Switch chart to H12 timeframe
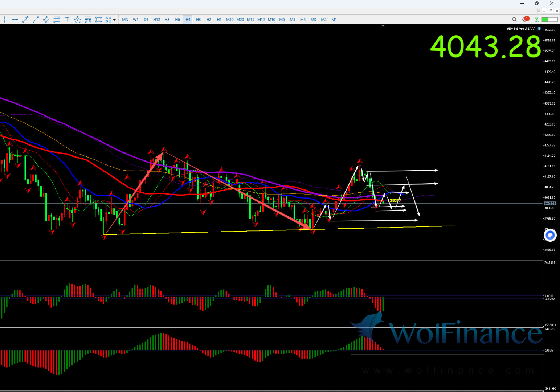Screen dimensions: 560x392 click(156, 20)
